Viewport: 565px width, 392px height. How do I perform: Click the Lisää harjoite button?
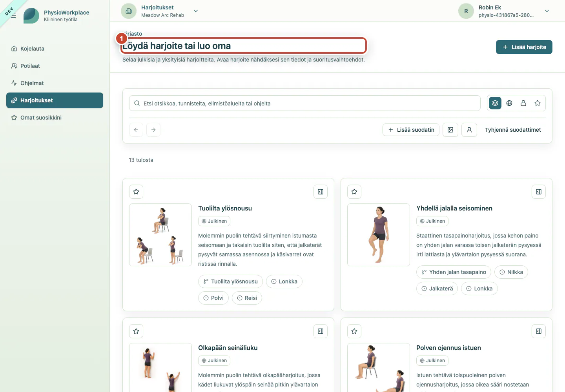tap(524, 47)
